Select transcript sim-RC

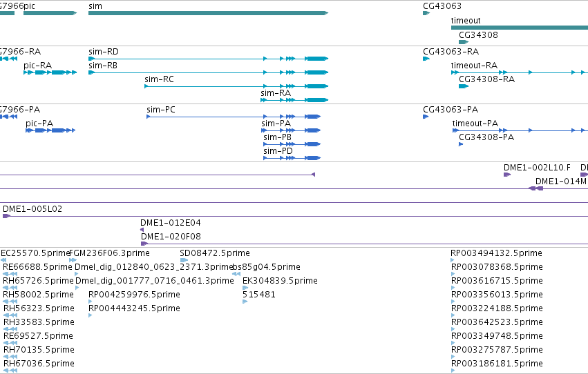point(236,86)
